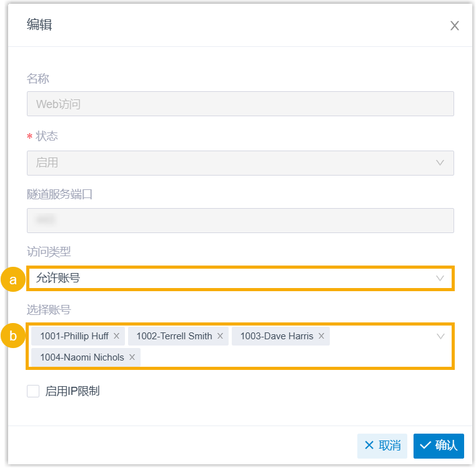Remove the 1004-Naomi Nichols account tag
The image size is (476, 468).
132,357
